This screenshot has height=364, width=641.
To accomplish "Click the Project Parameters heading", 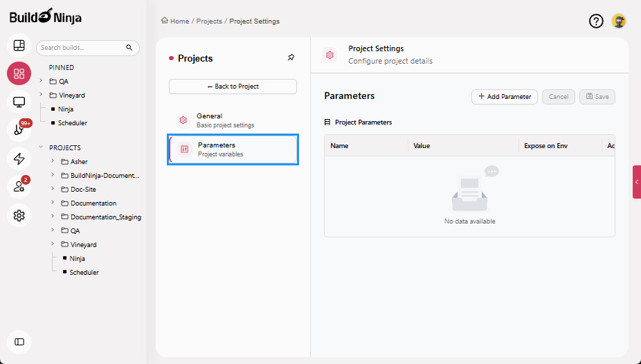I will (x=363, y=122).
